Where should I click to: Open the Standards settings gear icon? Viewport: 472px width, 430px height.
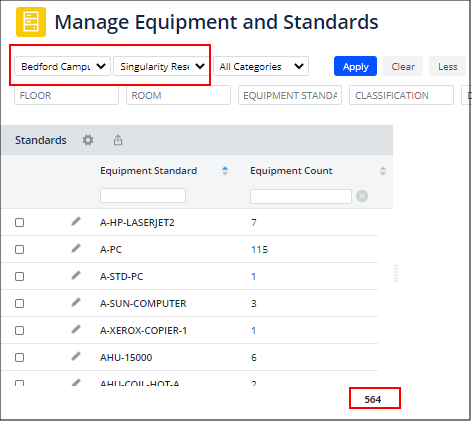pos(88,140)
